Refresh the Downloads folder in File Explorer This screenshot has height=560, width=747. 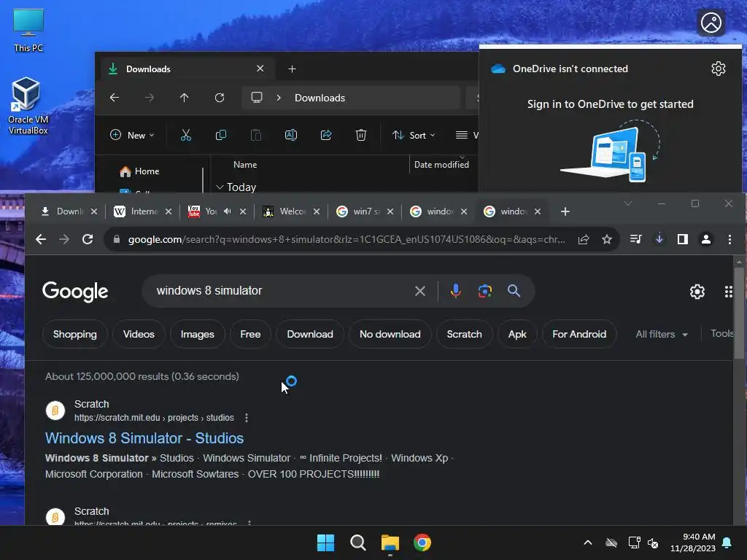pyautogui.click(x=219, y=98)
